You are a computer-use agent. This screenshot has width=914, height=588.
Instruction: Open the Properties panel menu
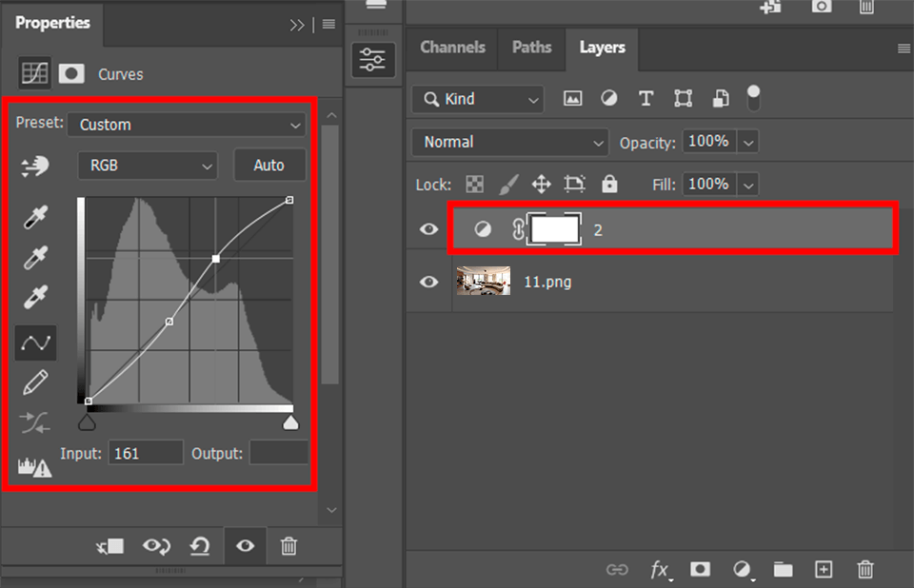coord(328,24)
